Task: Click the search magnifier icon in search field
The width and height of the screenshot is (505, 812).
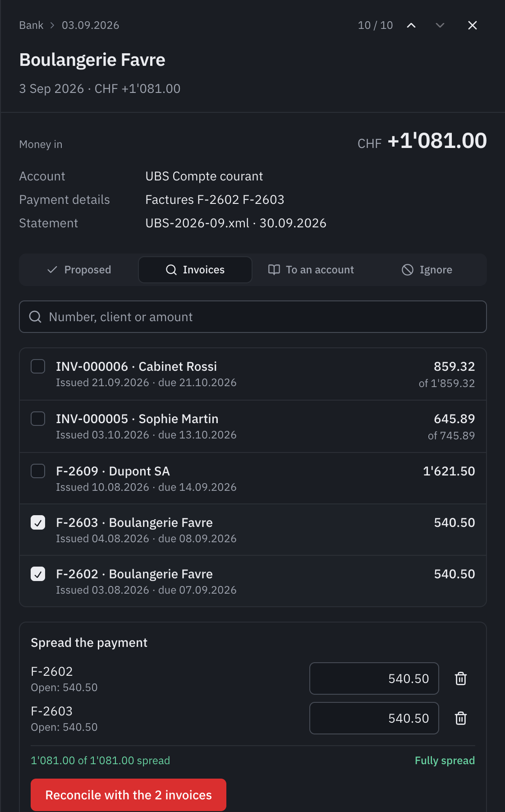Action: [x=35, y=317]
